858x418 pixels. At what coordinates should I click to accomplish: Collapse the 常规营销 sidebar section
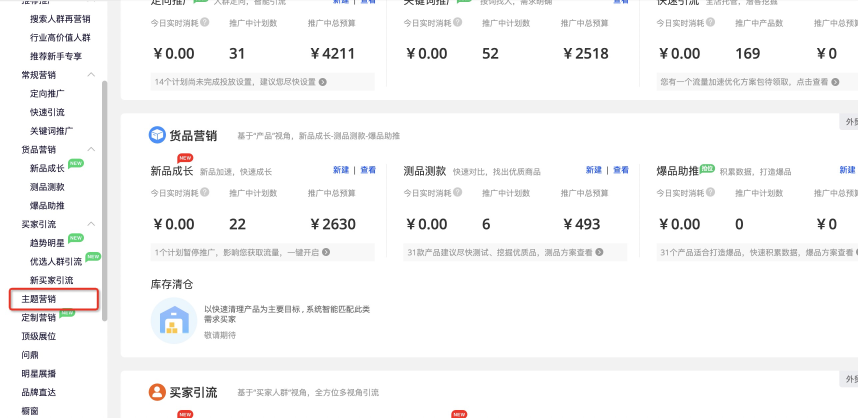[x=91, y=75]
